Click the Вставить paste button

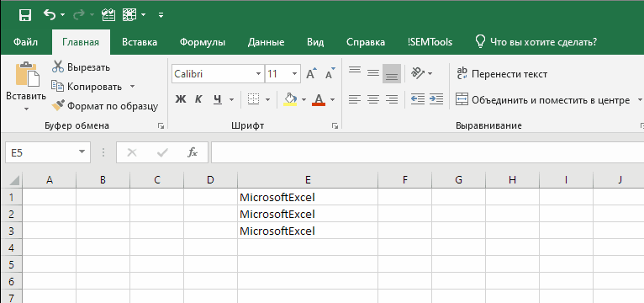[x=26, y=87]
